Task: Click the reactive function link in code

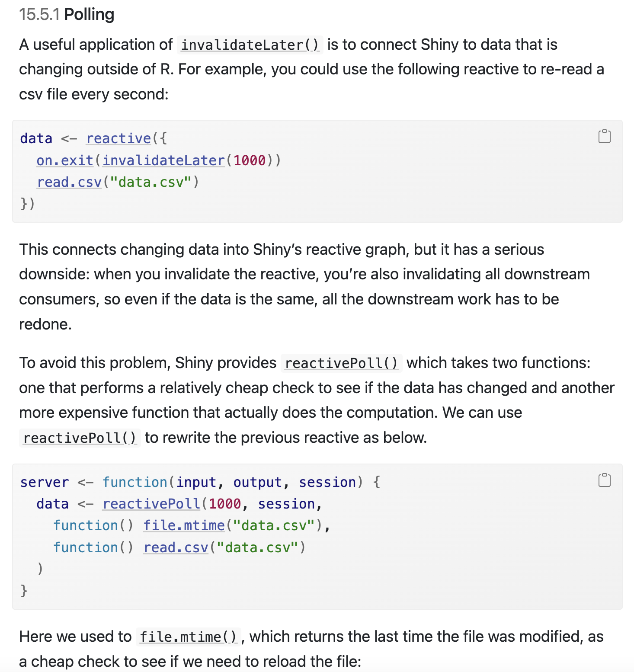Action: click(x=118, y=138)
